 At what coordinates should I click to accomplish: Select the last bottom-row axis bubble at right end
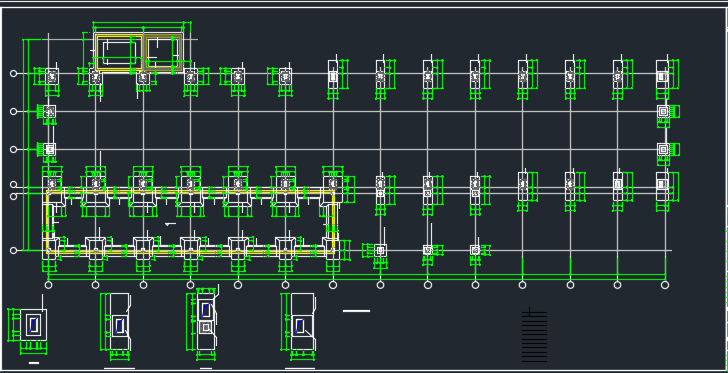click(665, 285)
